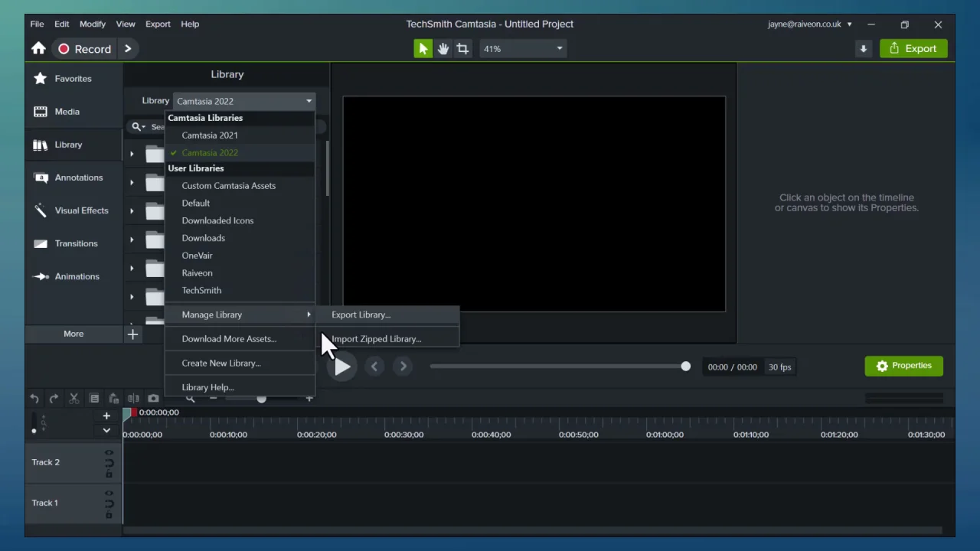The height and width of the screenshot is (551, 980).
Task: Choose Import Zipped Library... option
Action: [x=387, y=338]
